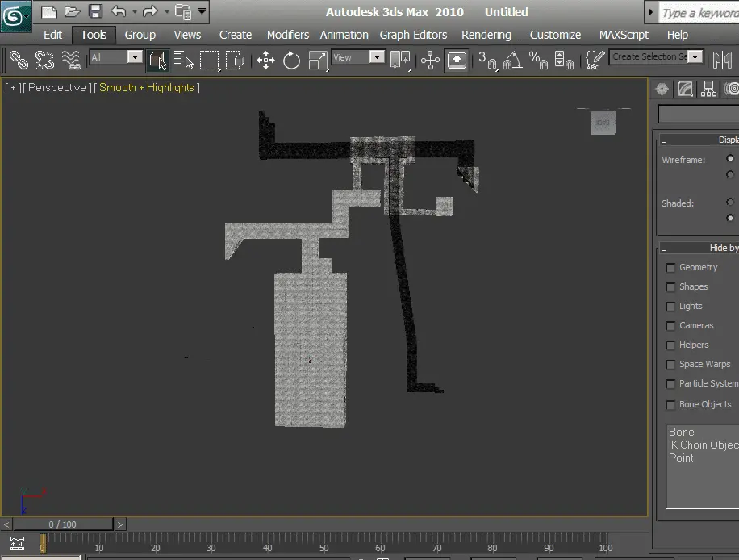Open the Modifiers menu
This screenshot has height=560, width=739.
pos(288,35)
